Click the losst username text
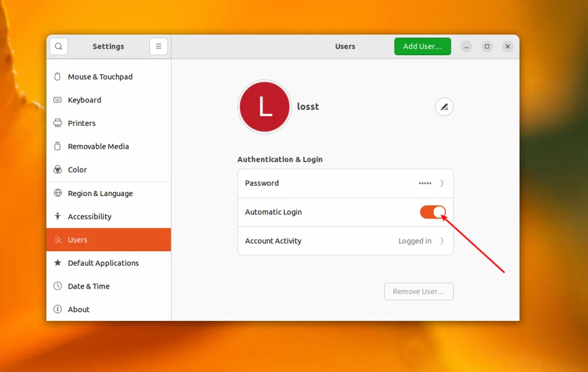Image resolution: width=588 pixels, height=372 pixels. [x=308, y=106]
